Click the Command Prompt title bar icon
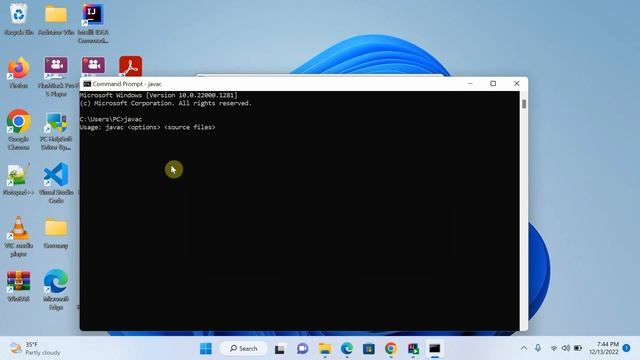 (87, 84)
